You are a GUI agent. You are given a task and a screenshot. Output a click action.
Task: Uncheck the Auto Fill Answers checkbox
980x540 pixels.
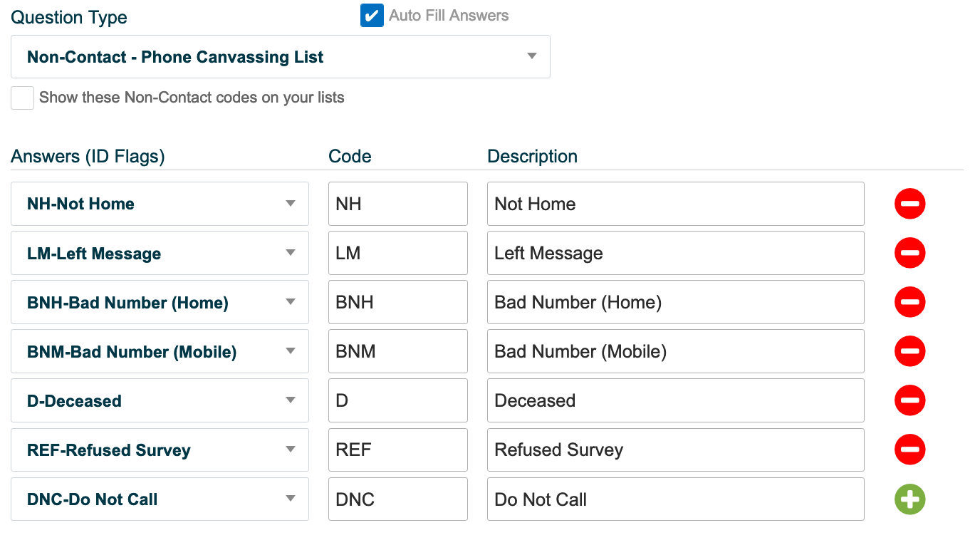(372, 16)
